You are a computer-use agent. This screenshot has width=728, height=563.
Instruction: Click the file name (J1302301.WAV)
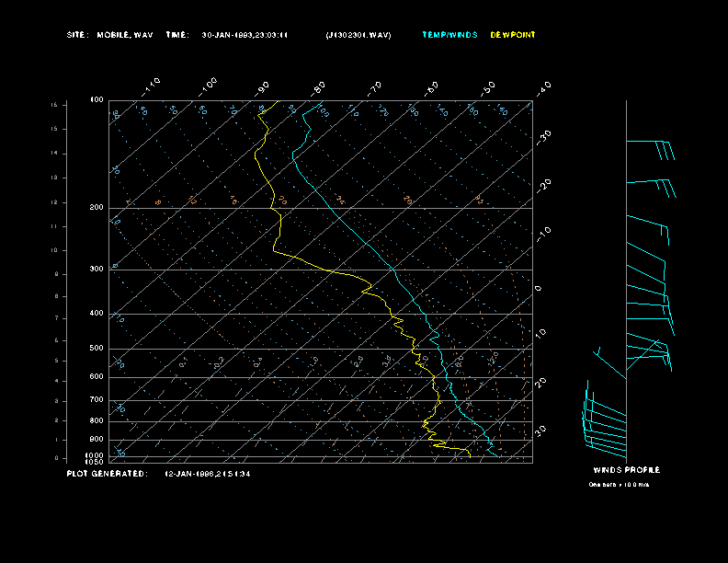(358, 35)
